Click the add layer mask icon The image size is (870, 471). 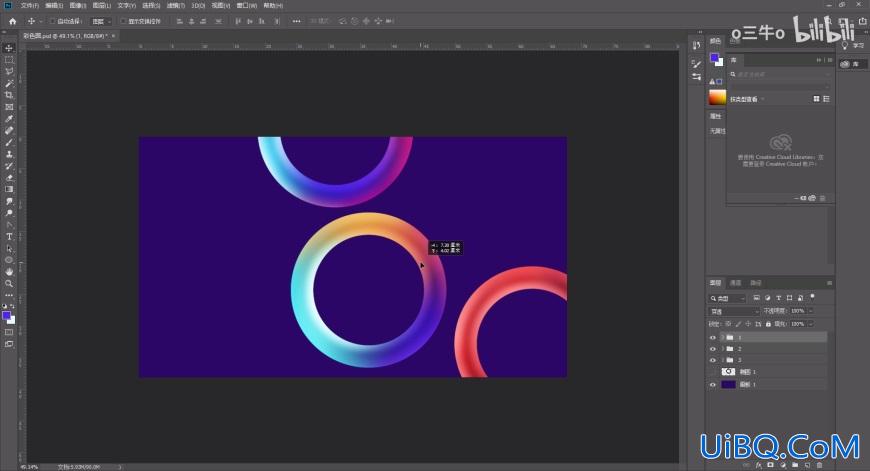click(x=771, y=465)
